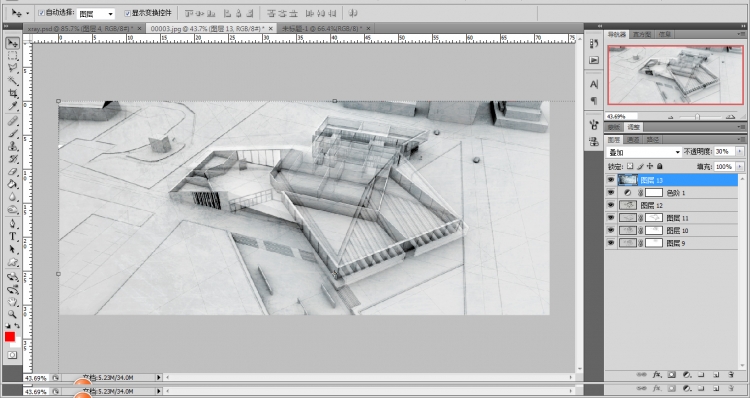The height and width of the screenshot is (398, 750).
Task: Select the Clone Stamp tool
Action: 12,146
